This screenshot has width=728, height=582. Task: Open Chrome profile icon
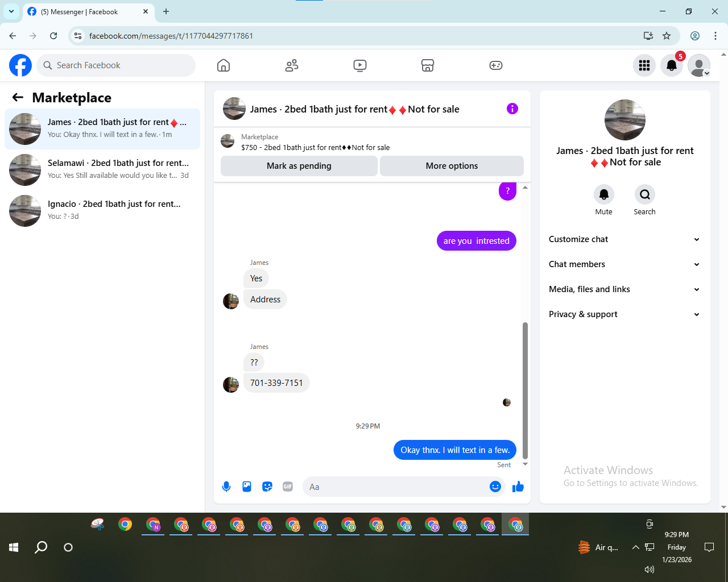pos(695,36)
